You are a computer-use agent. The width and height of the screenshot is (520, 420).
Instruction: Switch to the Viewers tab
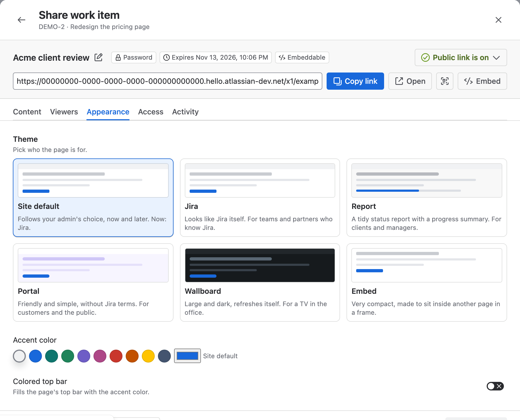[x=64, y=112]
